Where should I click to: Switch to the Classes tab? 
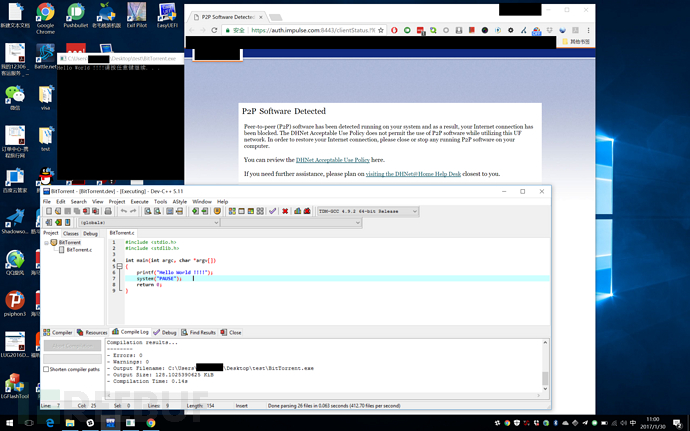70,233
